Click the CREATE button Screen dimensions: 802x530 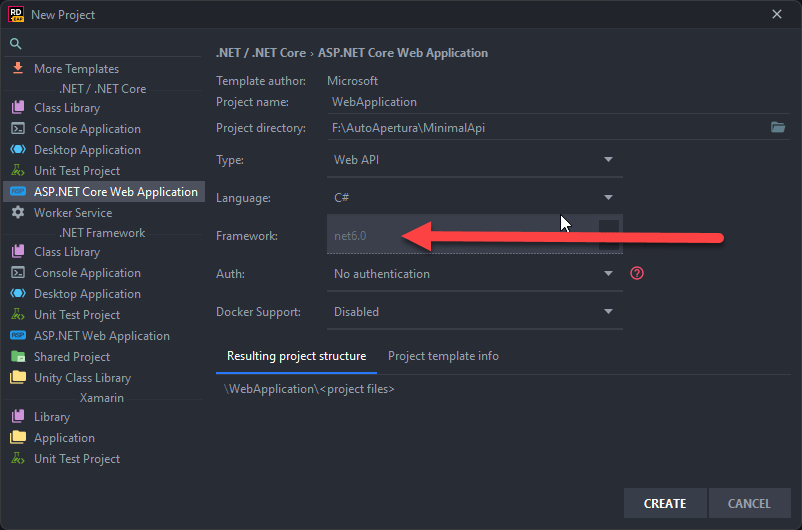665,503
